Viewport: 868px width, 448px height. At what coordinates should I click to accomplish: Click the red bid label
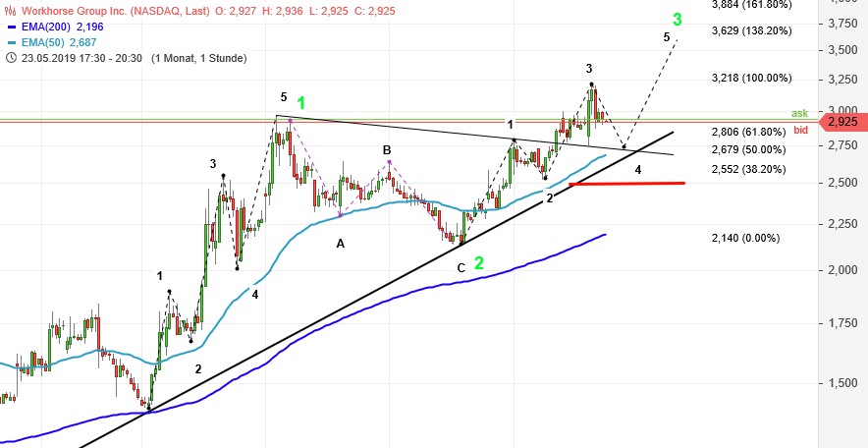pyautogui.click(x=800, y=131)
